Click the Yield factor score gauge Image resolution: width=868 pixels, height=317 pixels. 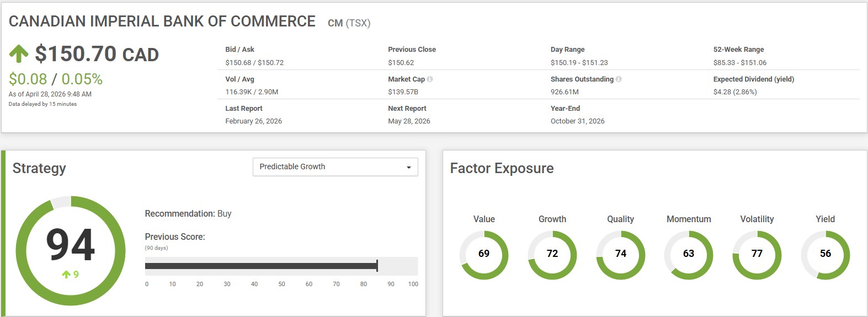[x=825, y=254]
